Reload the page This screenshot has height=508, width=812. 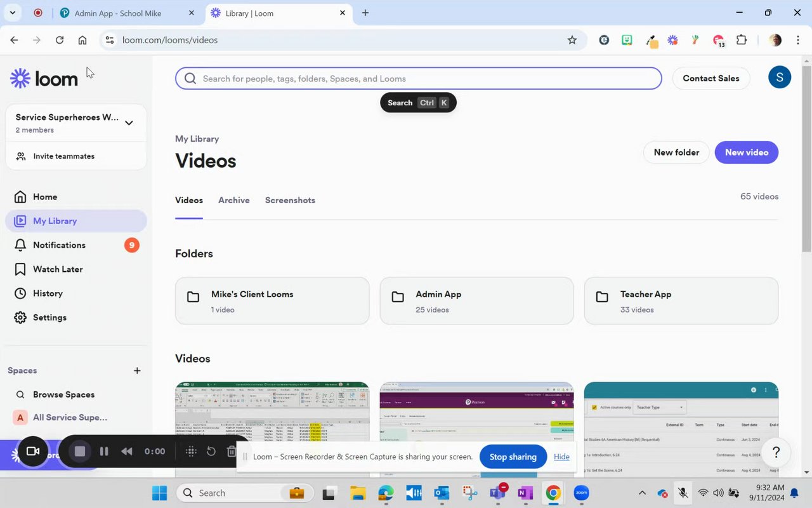(60, 40)
